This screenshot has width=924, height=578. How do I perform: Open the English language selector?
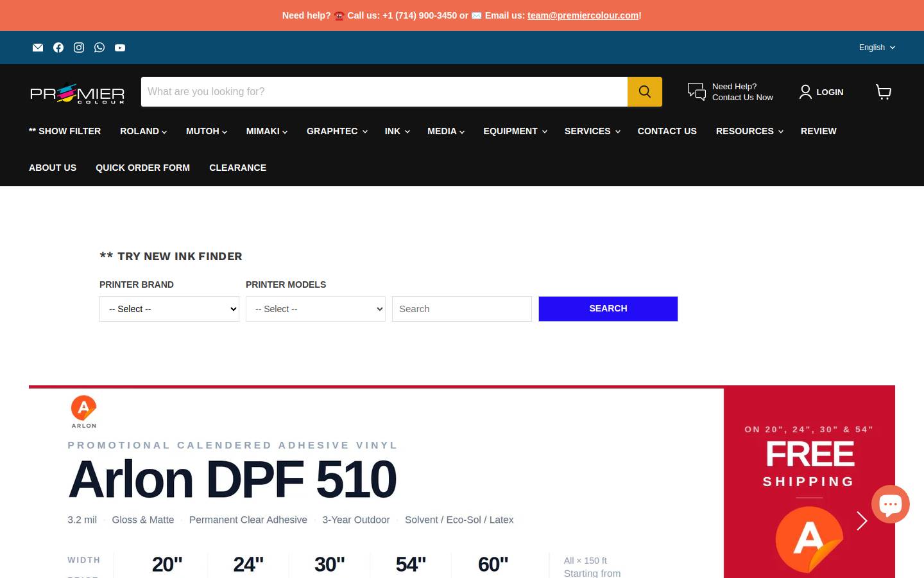coord(877,48)
